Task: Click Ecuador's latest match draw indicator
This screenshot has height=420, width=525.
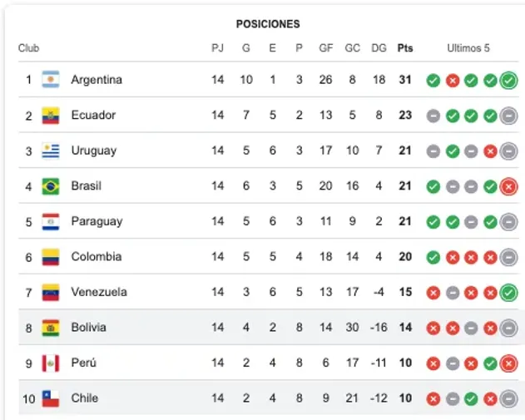Action: click(x=509, y=116)
